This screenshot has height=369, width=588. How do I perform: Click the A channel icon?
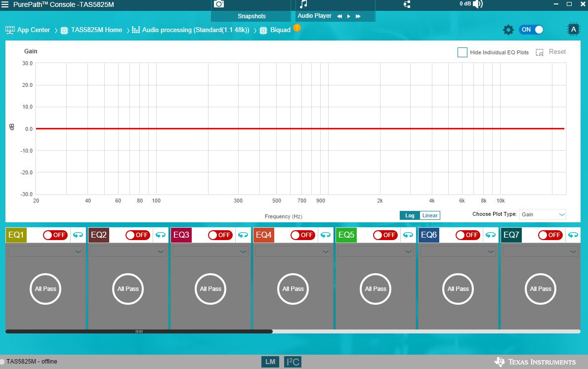tap(573, 30)
